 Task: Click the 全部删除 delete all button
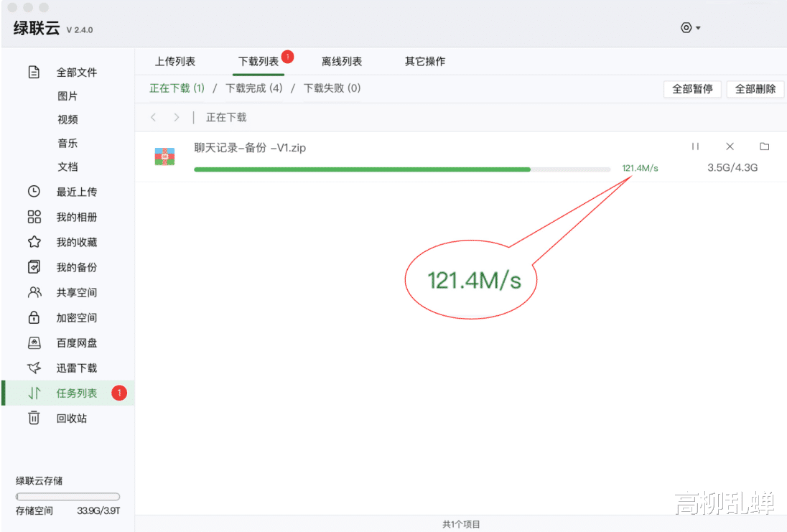coord(755,89)
